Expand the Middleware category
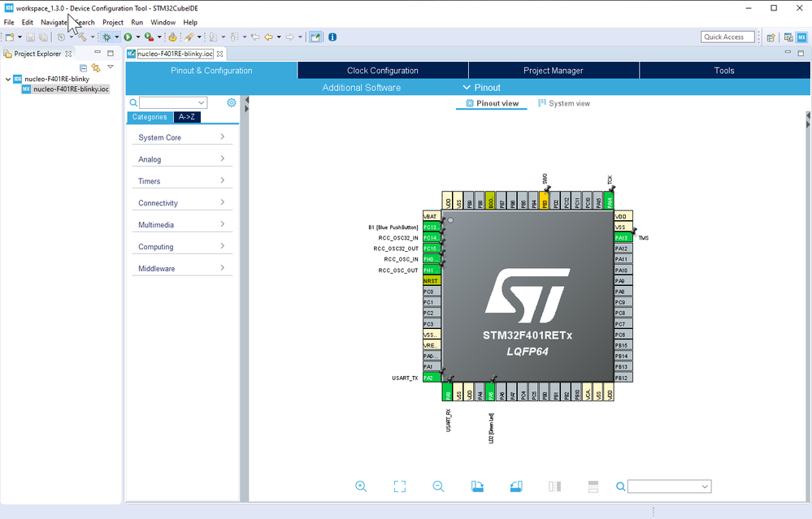The image size is (812, 519). (x=182, y=269)
